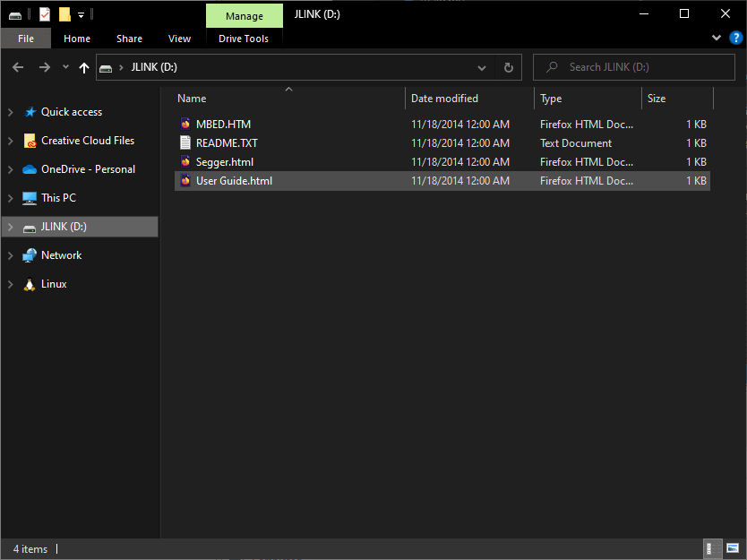This screenshot has width=747, height=560.
Task: Maximize the JLINK (D:) window
Action: click(x=684, y=13)
